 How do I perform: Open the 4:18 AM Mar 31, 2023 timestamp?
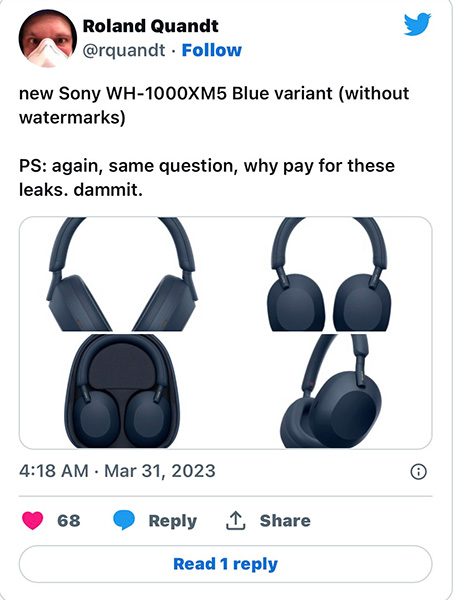tap(117, 471)
